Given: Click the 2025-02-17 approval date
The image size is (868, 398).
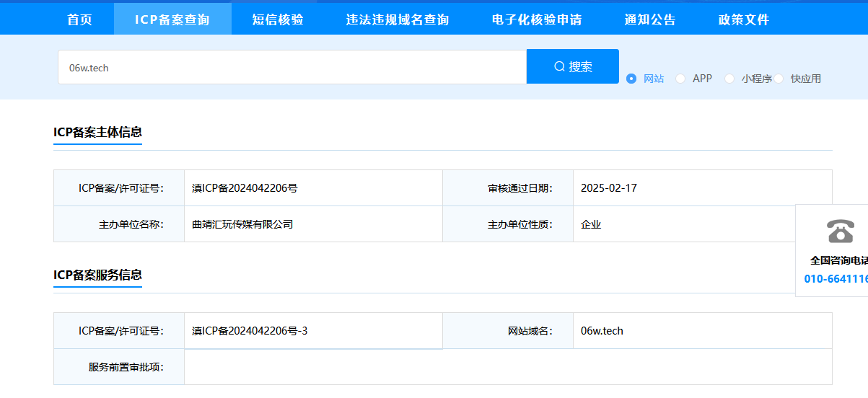Looking at the screenshot, I should pyautogui.click(x=609, y=188).
